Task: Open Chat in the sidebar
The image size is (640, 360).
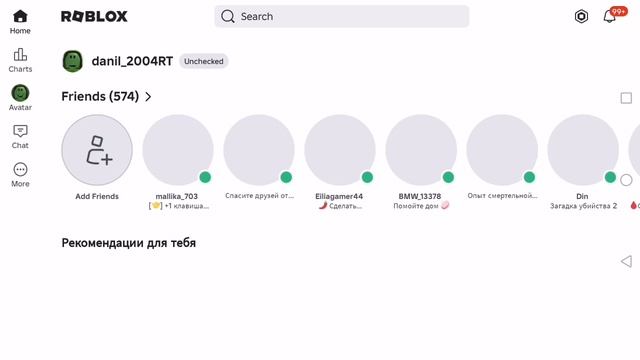Action: coord(20,137)
